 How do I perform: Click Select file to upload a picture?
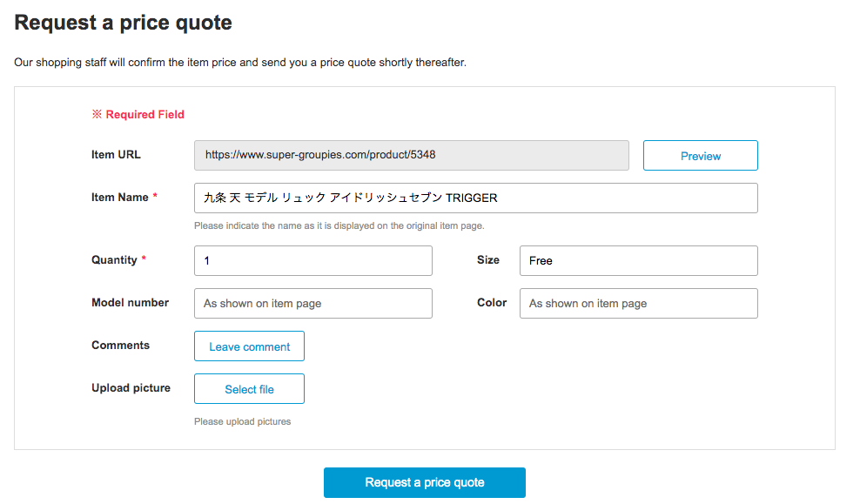tap(250, 389)
